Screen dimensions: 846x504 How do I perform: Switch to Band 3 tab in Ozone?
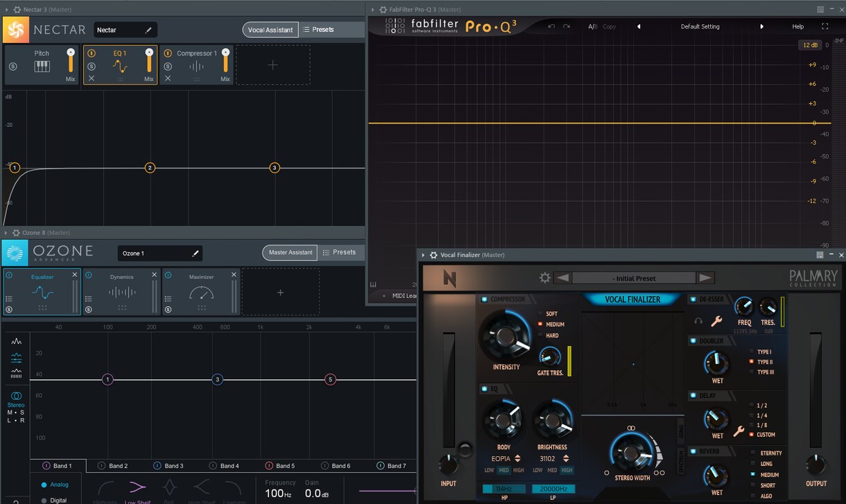(x=169, y=466)
